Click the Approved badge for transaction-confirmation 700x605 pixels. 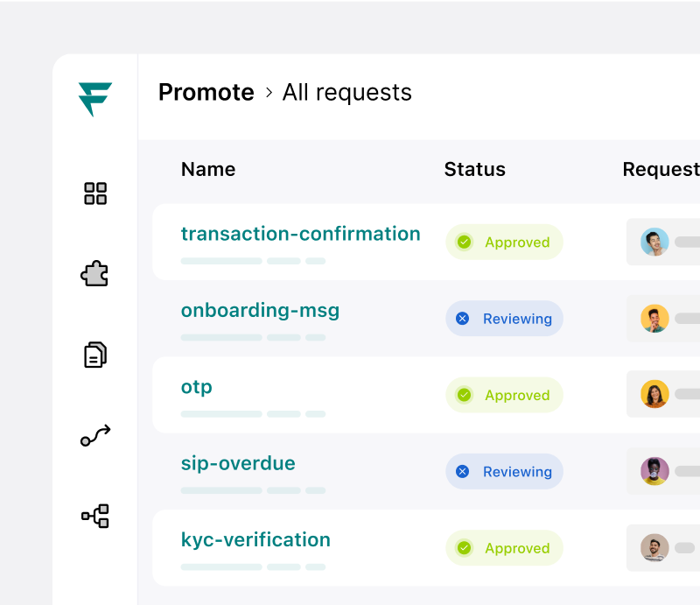click(x=505, y=243)
